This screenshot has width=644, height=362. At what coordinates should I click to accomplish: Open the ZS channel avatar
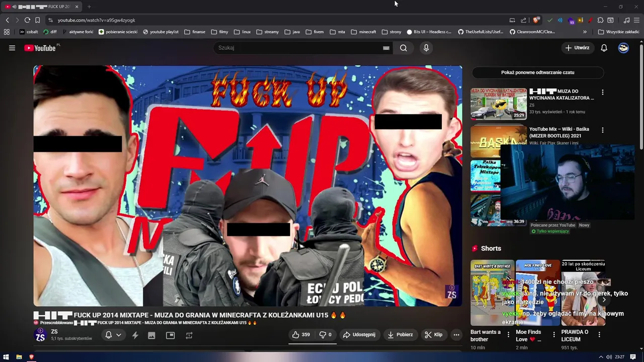click(40, 335)
